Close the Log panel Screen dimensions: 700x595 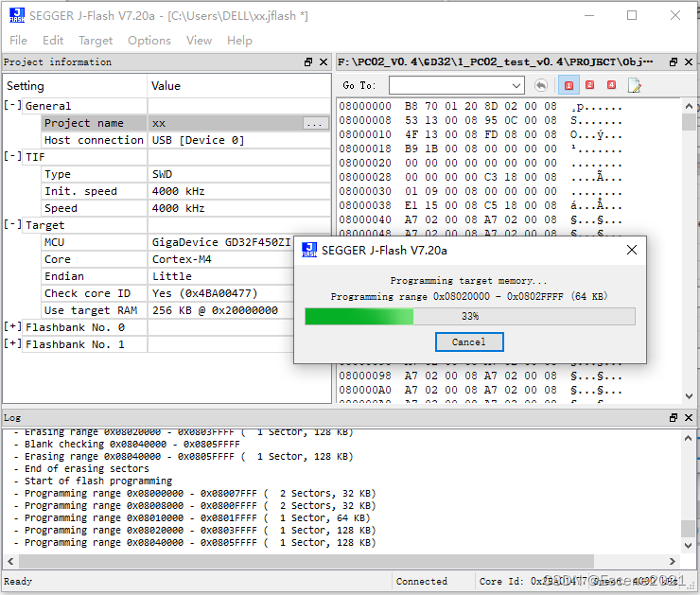click(689, 418)
